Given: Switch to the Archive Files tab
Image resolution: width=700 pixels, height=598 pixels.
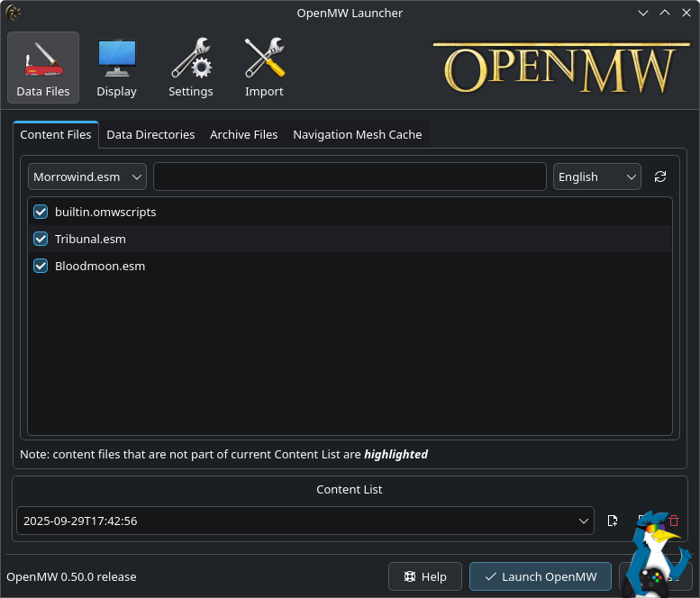Looking at the screenshot, I should tap(243, 135).
